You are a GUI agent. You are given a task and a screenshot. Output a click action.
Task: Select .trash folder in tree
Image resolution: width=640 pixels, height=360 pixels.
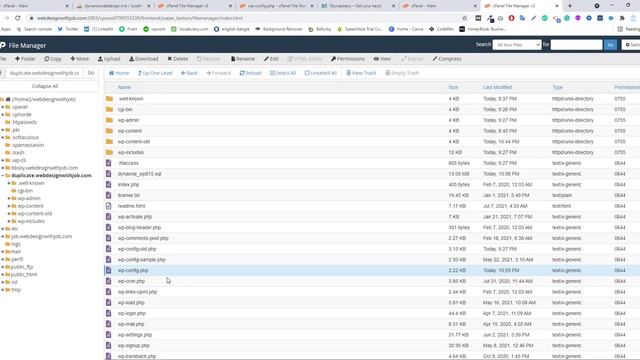(18, 153)
